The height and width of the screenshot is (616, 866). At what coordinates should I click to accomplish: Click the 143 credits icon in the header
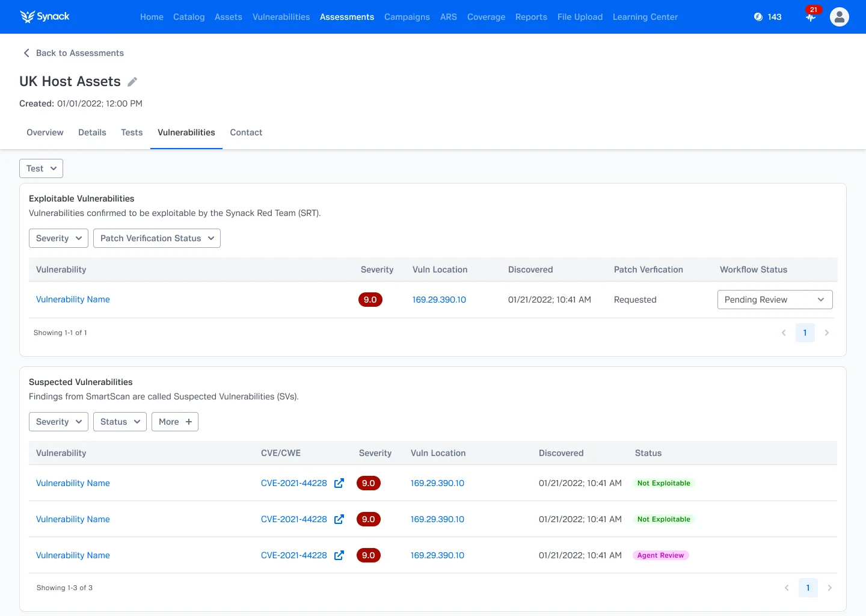coord(758,17)
